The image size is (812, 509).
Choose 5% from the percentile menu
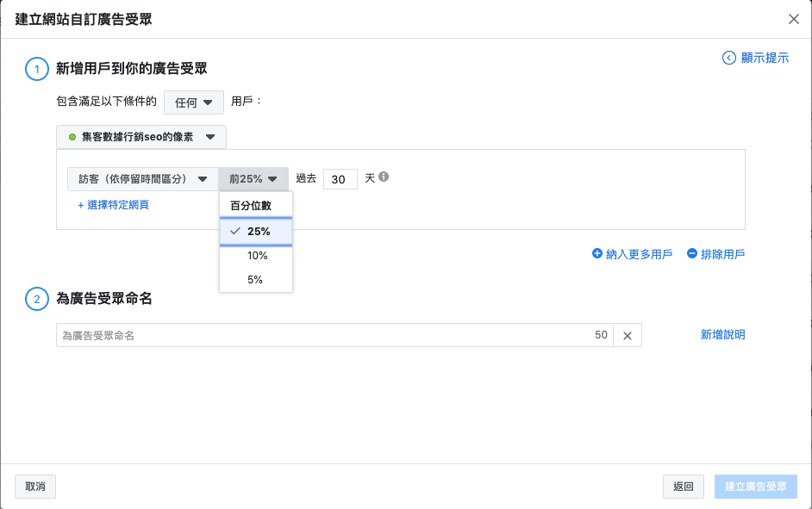tap(255, 280)
